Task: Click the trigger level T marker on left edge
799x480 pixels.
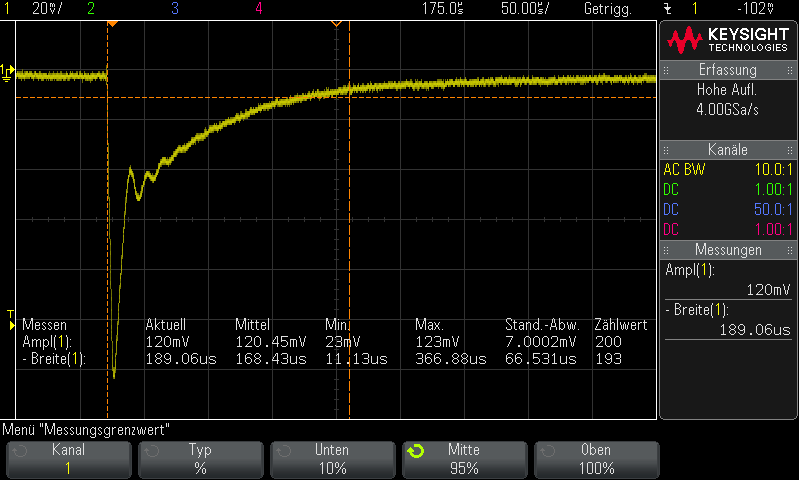Action: coord(10,319)
